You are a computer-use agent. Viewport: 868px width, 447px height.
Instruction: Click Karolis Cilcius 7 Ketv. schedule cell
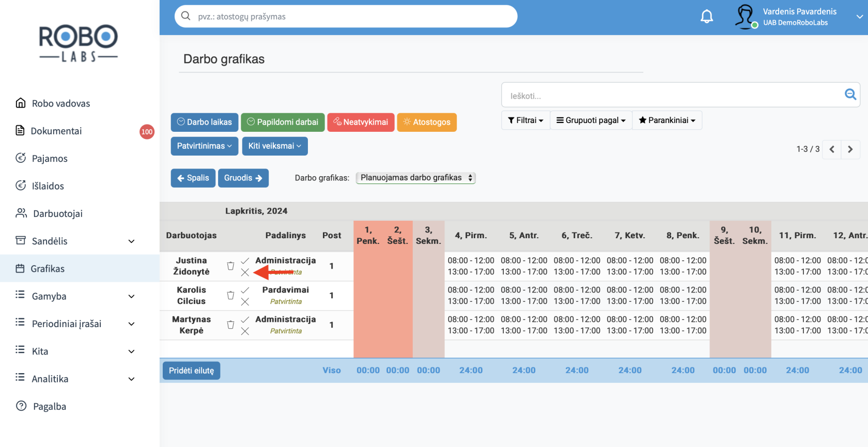[x=630, y=296]
